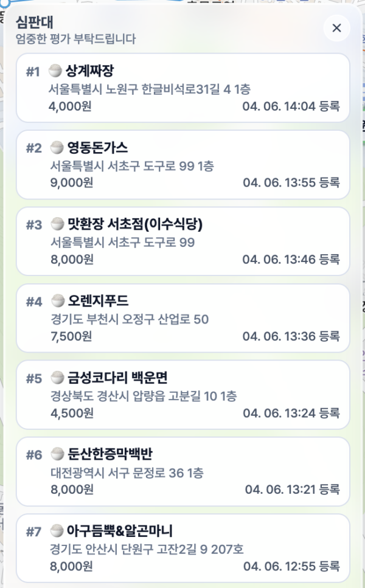Click the medal icon by 맛환장 서초점(이수식당)
The height and width of the screenshot is (588, 365).
coord(56,224)
